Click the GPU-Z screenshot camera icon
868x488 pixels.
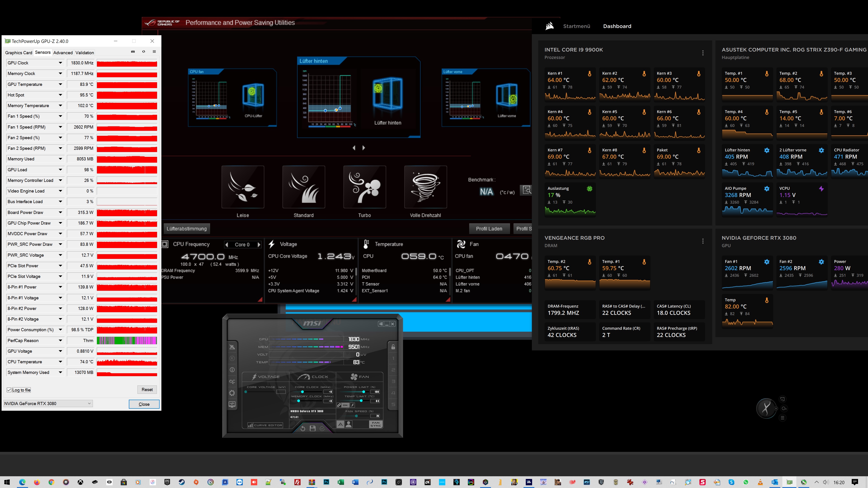[x=133, y=52]
